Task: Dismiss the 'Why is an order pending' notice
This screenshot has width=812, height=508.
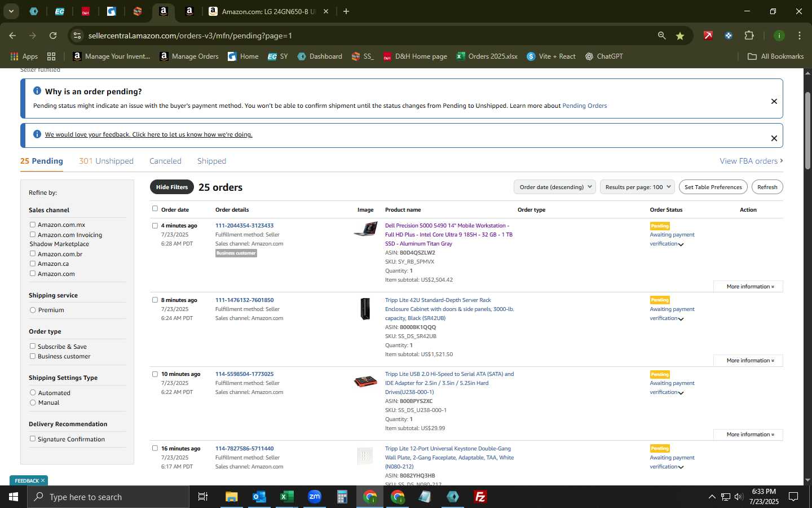Action: 774,102
